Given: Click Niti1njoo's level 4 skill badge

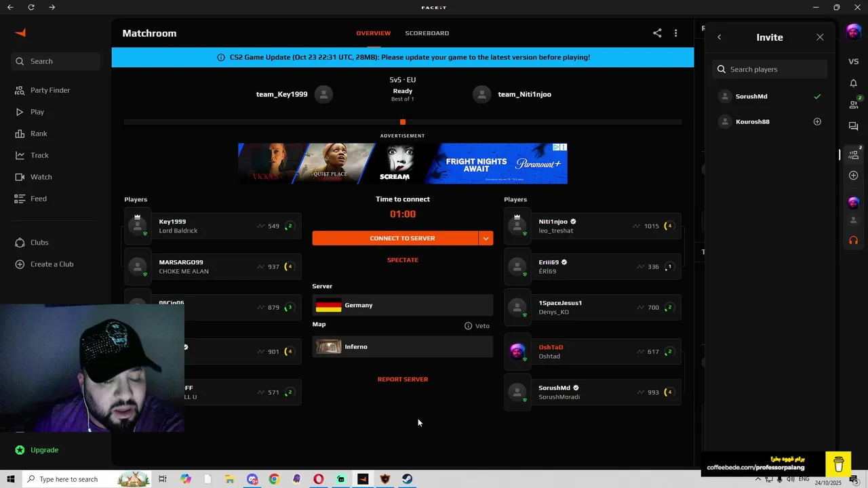Looking at the screenshot, I should [669, 226].
